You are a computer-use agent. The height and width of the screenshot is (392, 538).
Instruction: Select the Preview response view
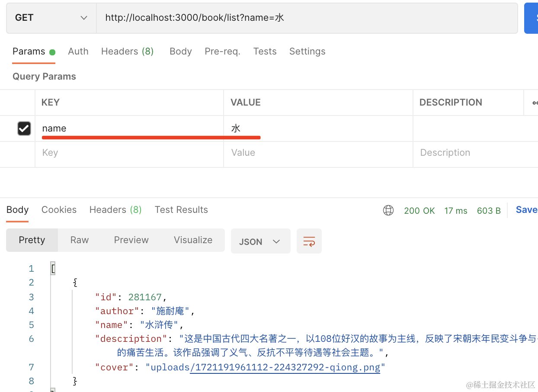pyautogui.click(x=131, y=240)
